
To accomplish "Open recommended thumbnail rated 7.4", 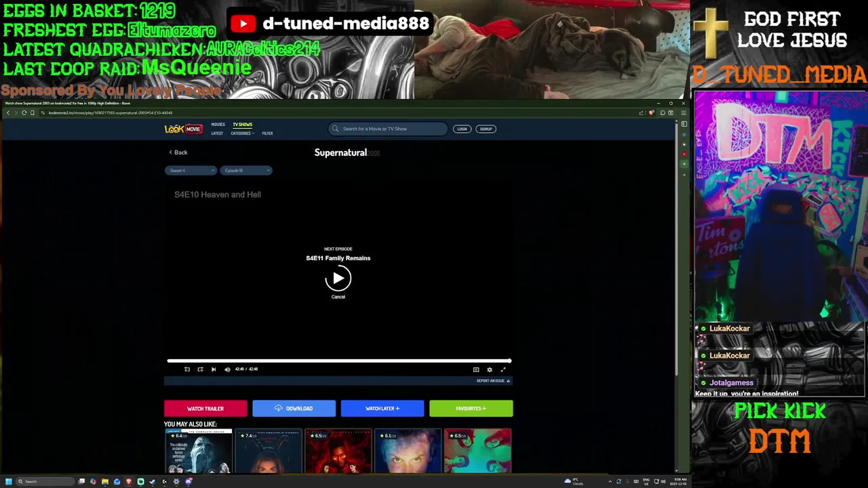I will point(269,451).
